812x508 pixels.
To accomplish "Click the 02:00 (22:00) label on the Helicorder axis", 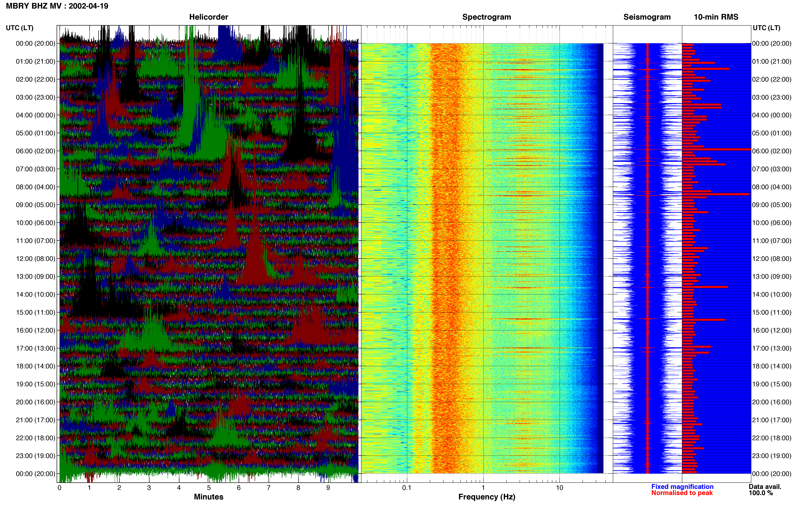I will tap(36, 79).
